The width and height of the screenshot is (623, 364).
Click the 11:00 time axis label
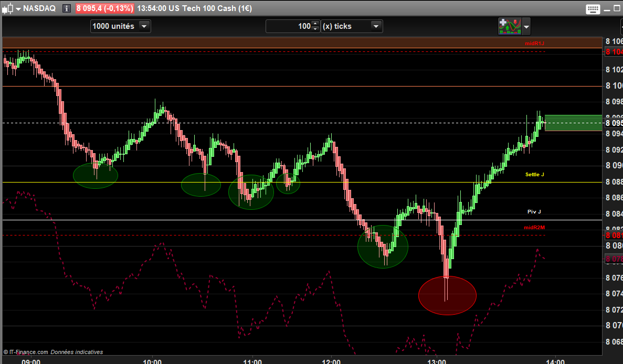tap(252, 361)
